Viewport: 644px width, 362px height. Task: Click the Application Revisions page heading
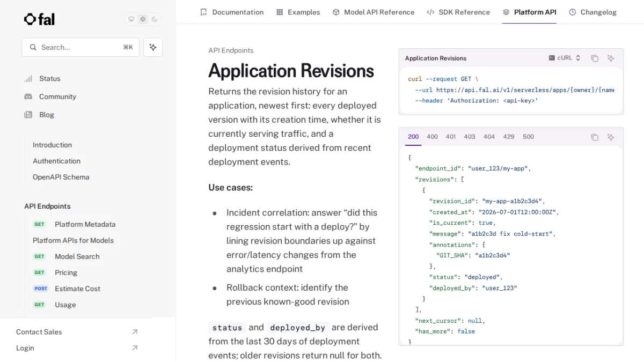point(291,71)
